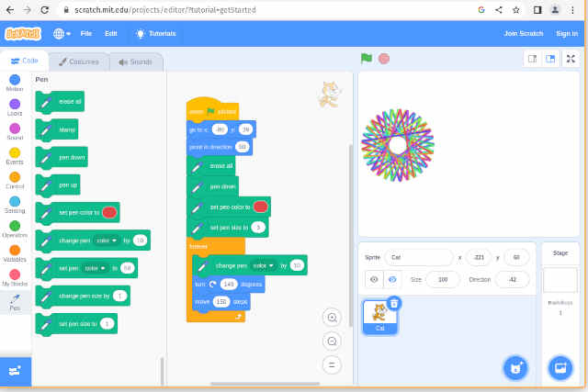Open palette set pen color dropdown
588x392 pixels.
(95, 268)
